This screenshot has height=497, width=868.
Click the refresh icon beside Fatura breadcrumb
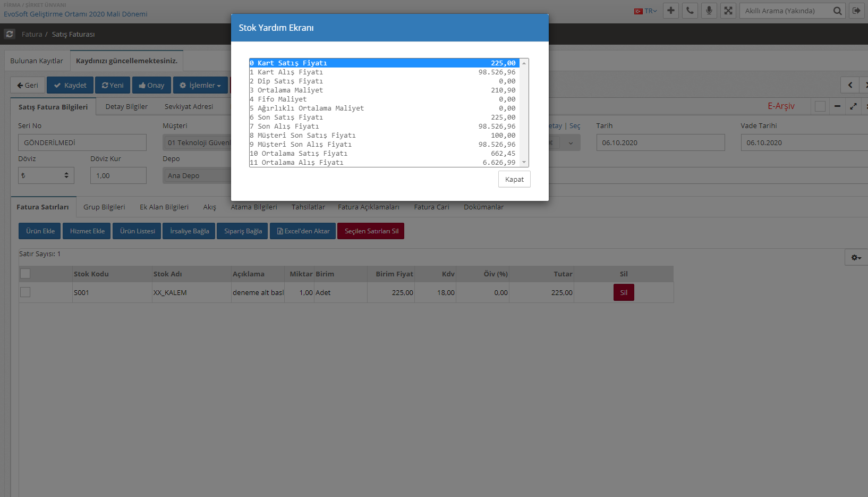tap(10, 34)
